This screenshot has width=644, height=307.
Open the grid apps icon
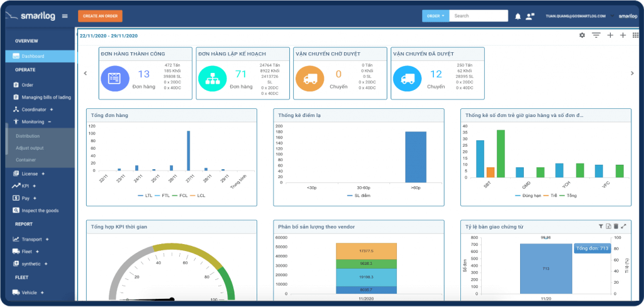click(x=635, y=35)
